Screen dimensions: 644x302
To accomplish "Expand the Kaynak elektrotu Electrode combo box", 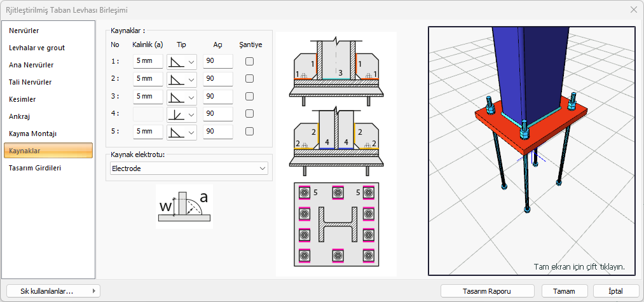I will 189,168.
